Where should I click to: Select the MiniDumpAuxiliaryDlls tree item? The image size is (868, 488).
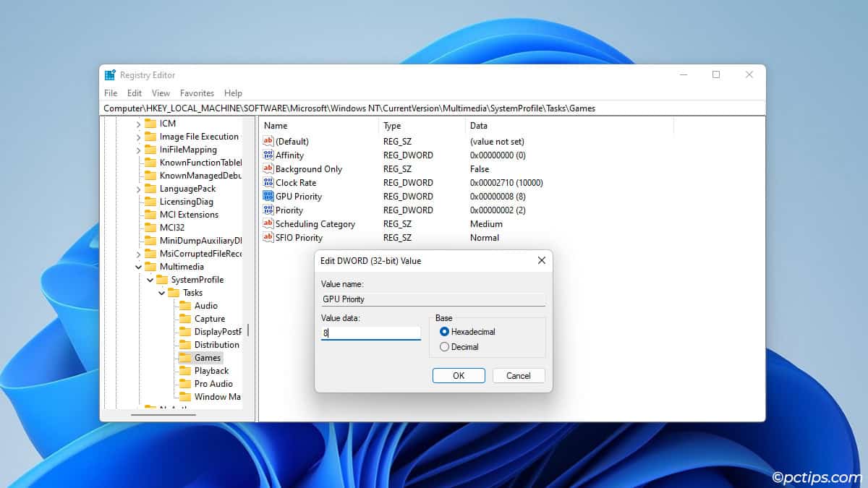coord(201,241)
